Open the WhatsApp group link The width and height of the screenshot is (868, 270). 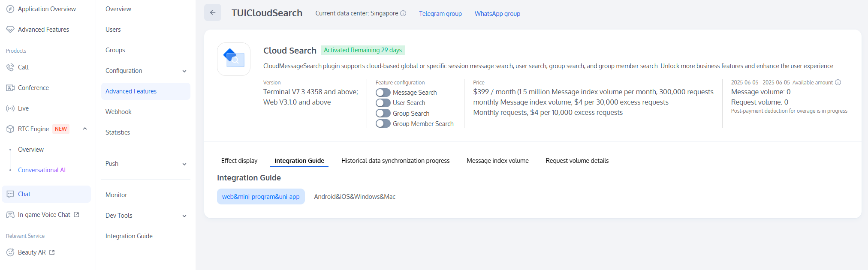click(497, 14)
